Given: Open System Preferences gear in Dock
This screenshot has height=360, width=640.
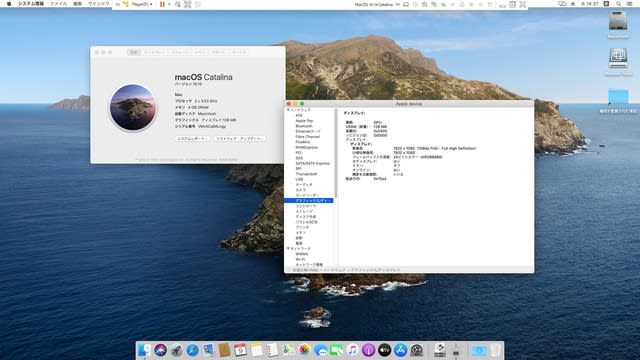Looking at the screenshot, I should (416, 350).
